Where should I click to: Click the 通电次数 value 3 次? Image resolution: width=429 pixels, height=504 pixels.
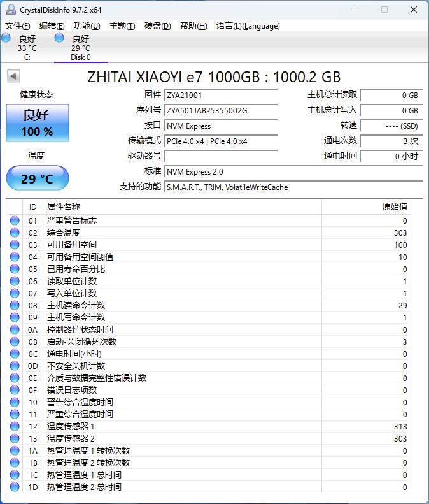click(391, 141)
